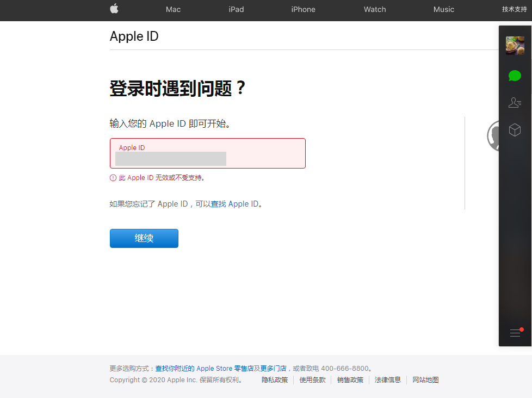Click the partially hidden user avatar circle
Image resolution: width=532 pixels, height=398 pixels.
click(x=493, y=135)
